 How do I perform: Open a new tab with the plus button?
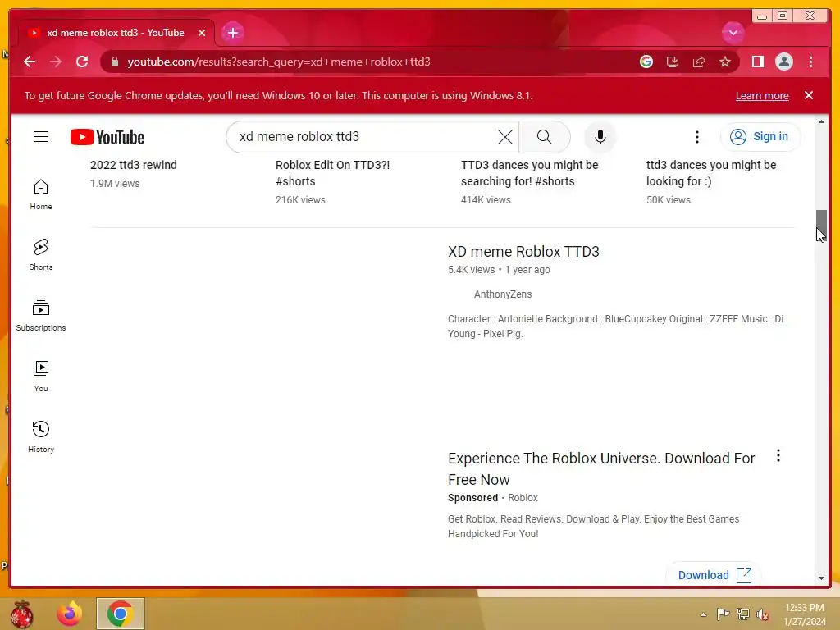(x=232, y=33)
